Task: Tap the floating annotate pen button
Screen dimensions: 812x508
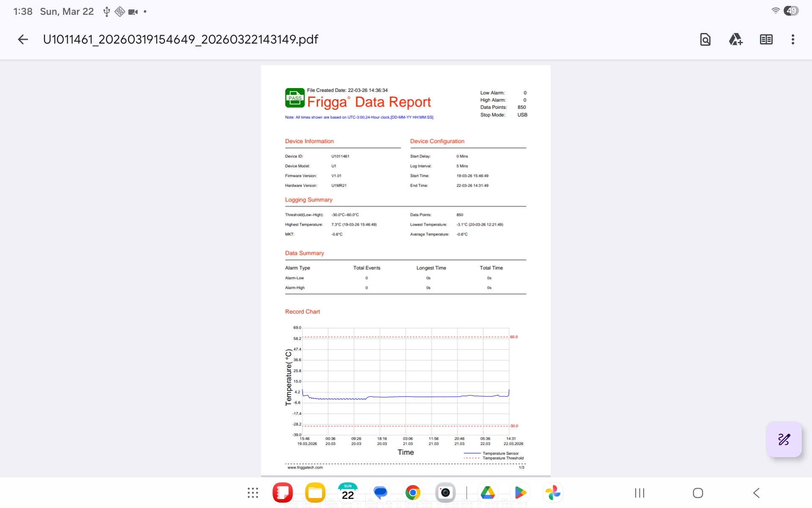Action: tap(784, 439)
